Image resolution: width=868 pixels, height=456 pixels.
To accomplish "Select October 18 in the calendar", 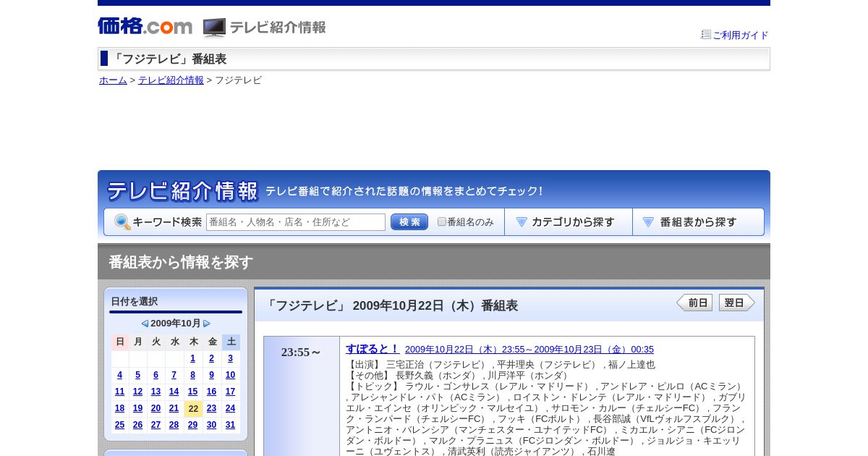I will [120, 408].
